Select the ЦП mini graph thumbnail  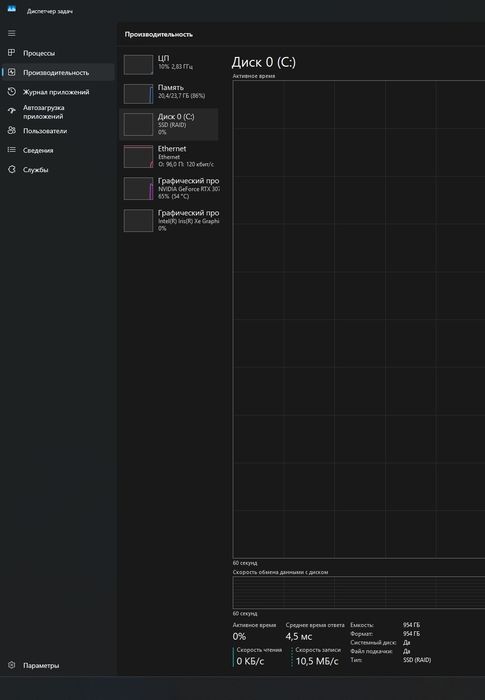138,65
